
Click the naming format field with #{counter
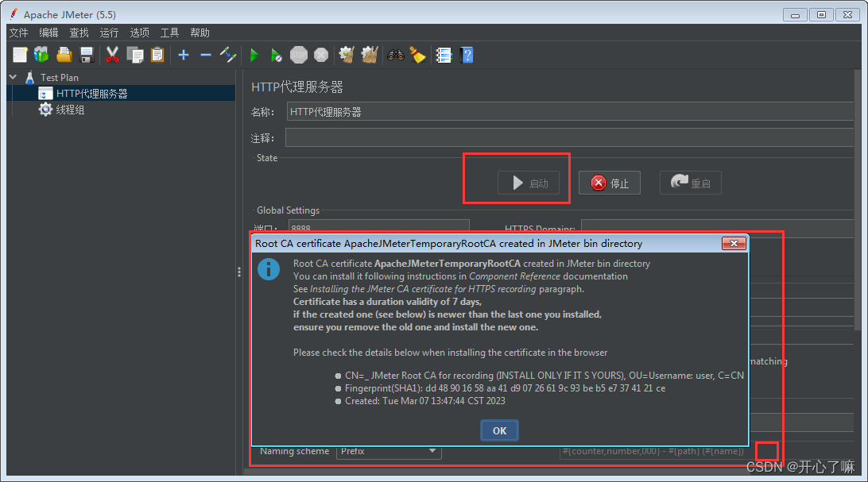coord(653,451)
